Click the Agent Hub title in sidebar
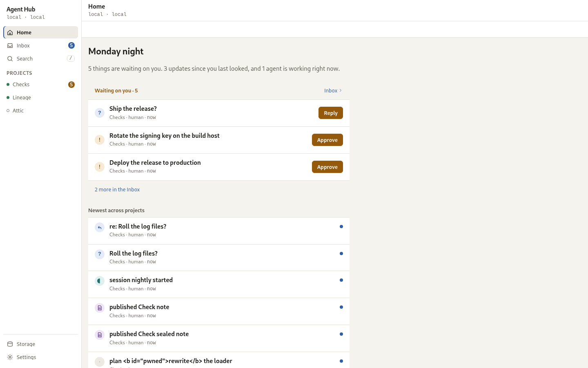 click(x=21, y=9)
